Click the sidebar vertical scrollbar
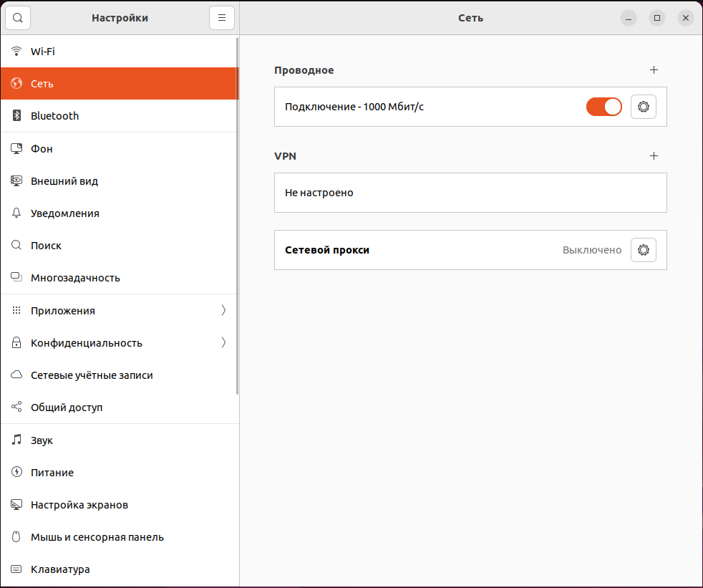The width and height of the screenshot is (703, 588). (x=237, y=215)
